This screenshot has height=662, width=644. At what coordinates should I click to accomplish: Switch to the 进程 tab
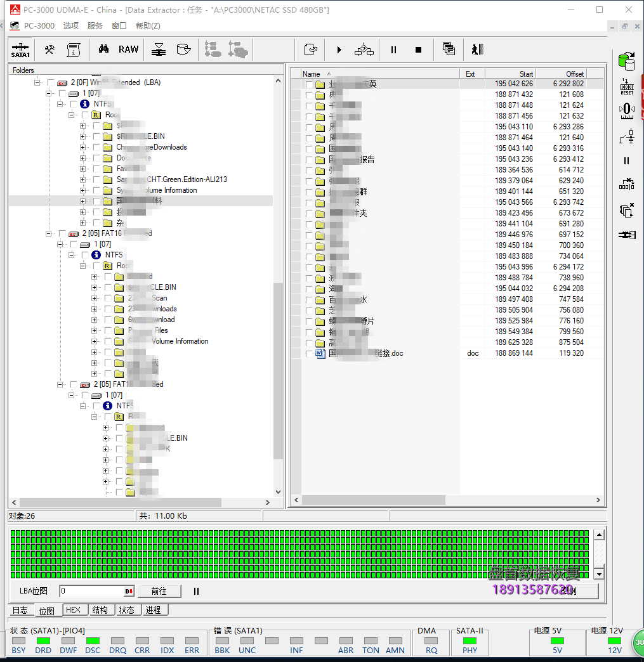(x=154, y=610)
